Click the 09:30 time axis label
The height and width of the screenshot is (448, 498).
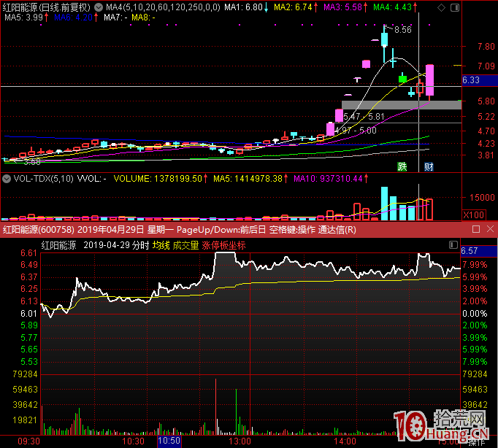click(x=28, y=441)
